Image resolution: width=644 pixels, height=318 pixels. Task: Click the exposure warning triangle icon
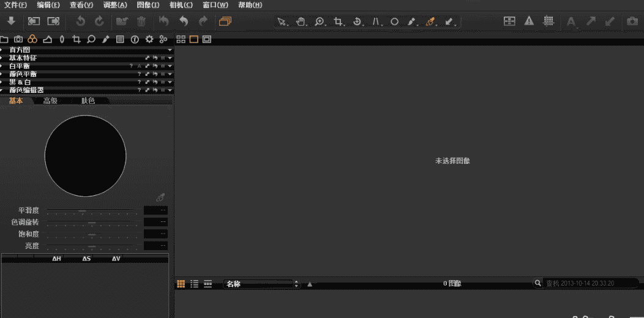529,21
